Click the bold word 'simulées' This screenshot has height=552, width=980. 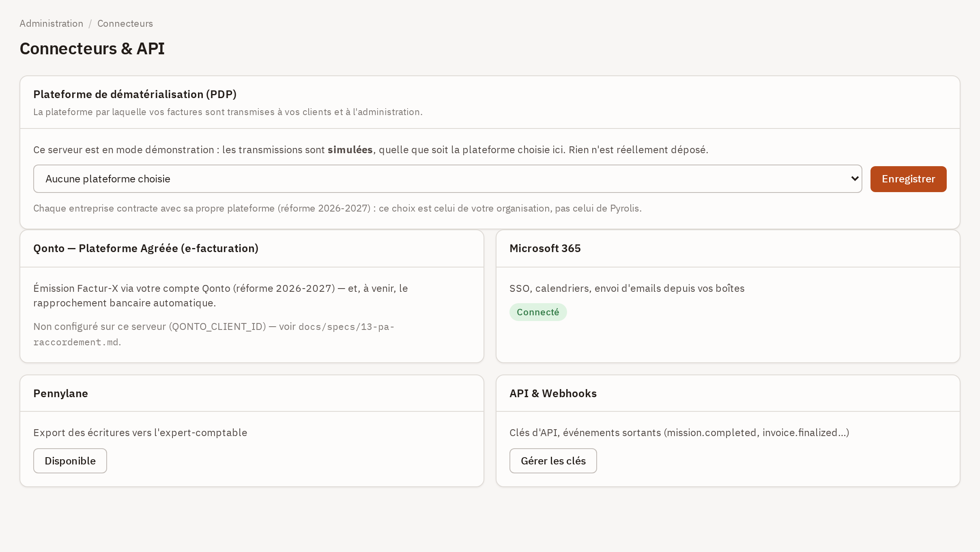(350, 150)
